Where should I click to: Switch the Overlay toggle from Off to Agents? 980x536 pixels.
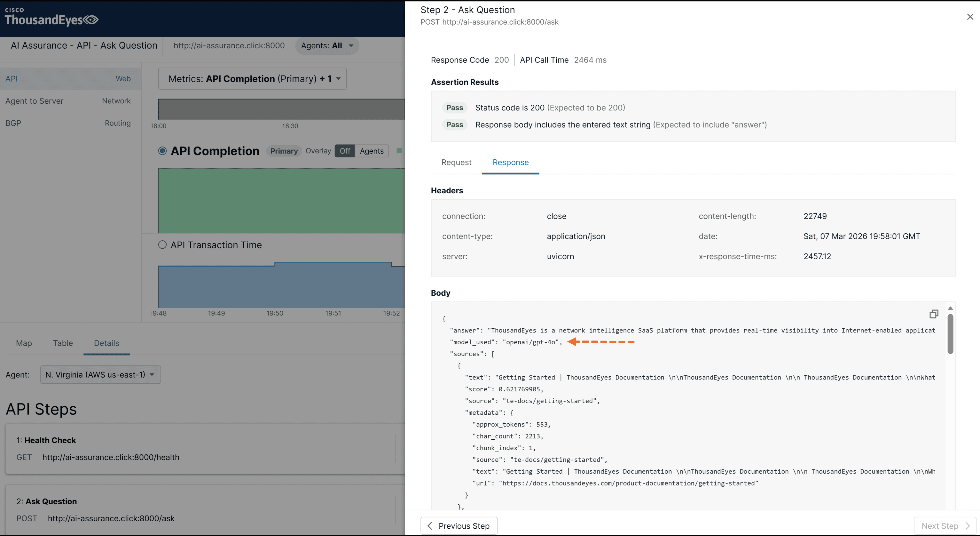point(371,151)
